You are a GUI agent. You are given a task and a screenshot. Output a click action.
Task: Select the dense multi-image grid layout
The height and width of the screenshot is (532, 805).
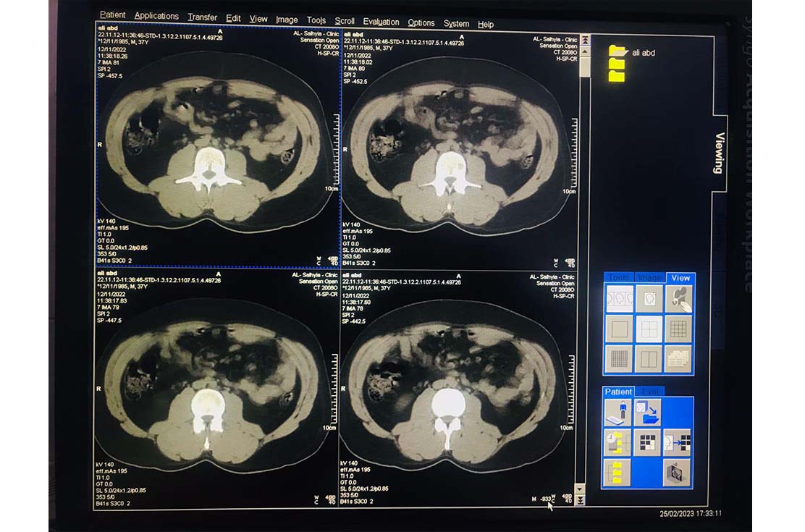tap(619, 359)
